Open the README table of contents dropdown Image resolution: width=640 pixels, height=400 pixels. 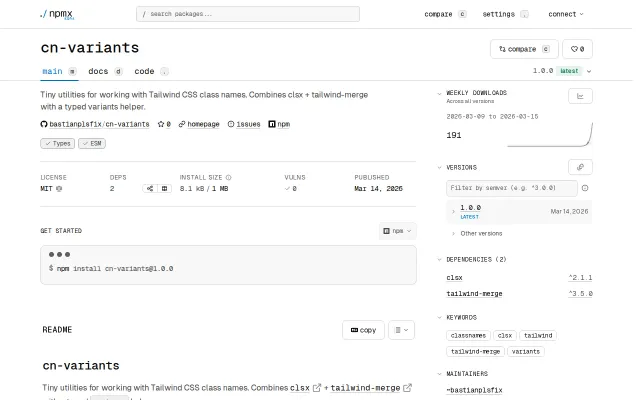pyautogui.click(x=402, y=330)
